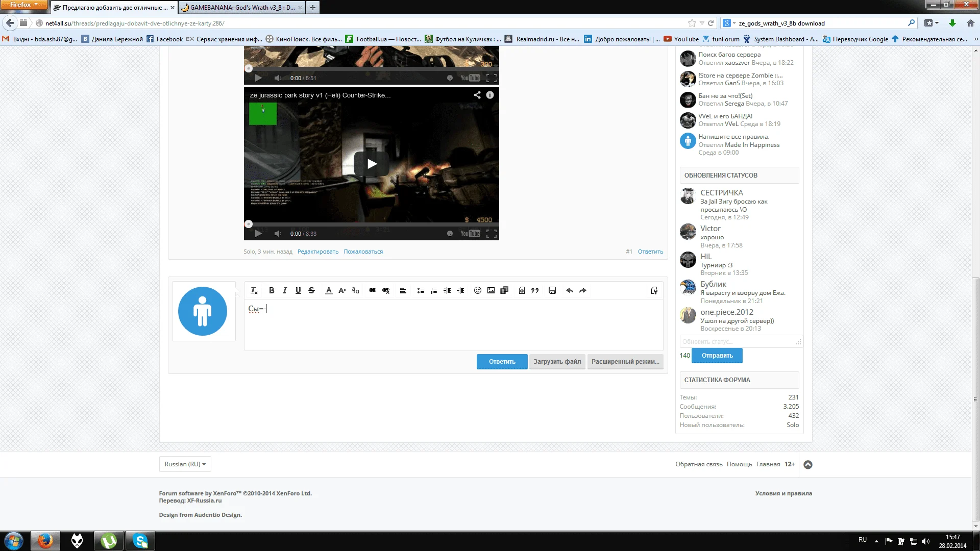The height and width of the screenshot is (551, 980).
Task: Expand the font size dropdown
Action: (x=342, y=291)
